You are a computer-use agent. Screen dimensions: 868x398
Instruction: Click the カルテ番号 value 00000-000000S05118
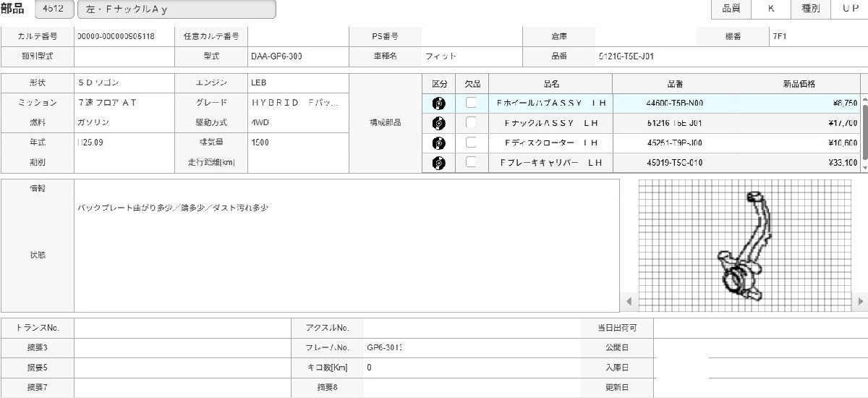pos(116,35)
